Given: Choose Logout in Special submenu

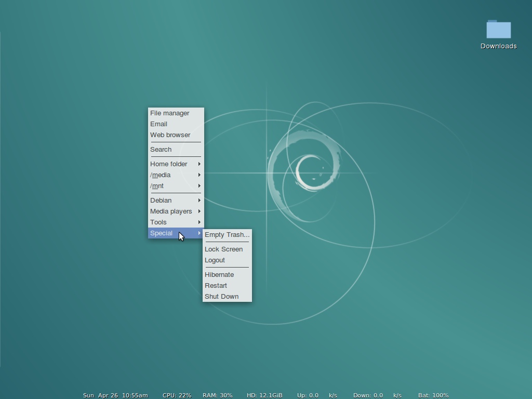Looking at the screenshot, I should (x=227, y=260).
